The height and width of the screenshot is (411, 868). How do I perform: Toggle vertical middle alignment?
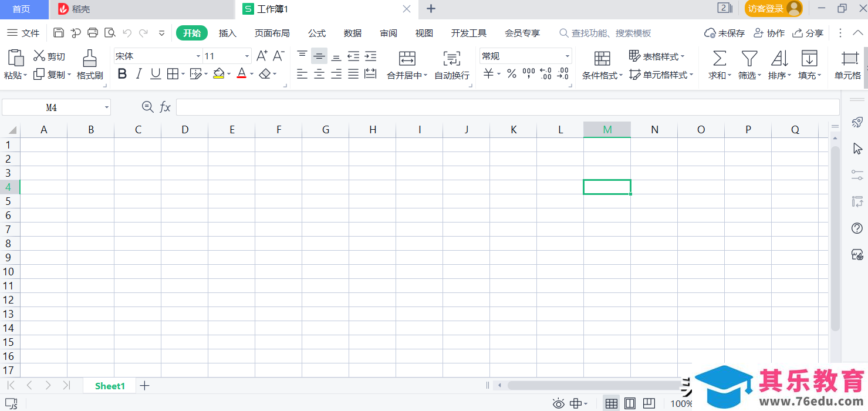click(x=319, y=56)
